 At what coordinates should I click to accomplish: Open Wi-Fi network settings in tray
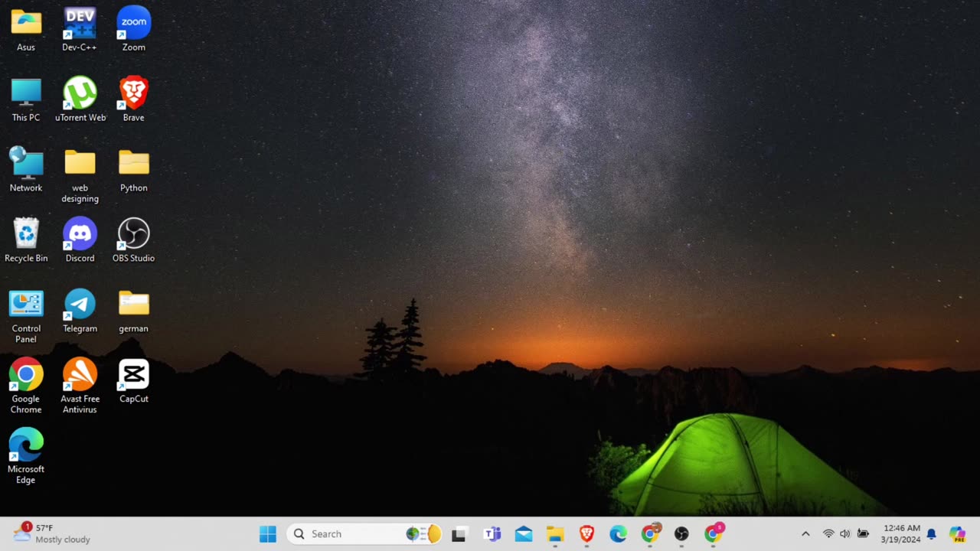click(x=828, y=534)
